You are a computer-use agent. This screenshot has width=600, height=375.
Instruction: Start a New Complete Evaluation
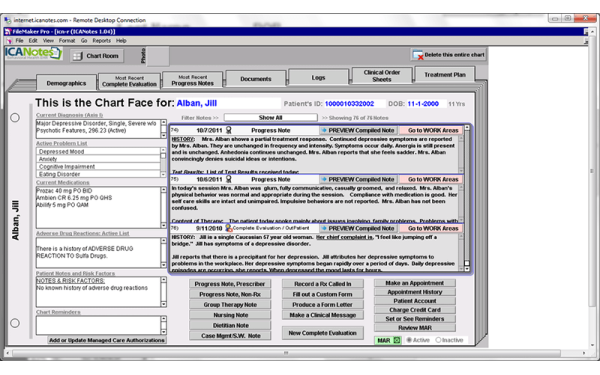323,333
